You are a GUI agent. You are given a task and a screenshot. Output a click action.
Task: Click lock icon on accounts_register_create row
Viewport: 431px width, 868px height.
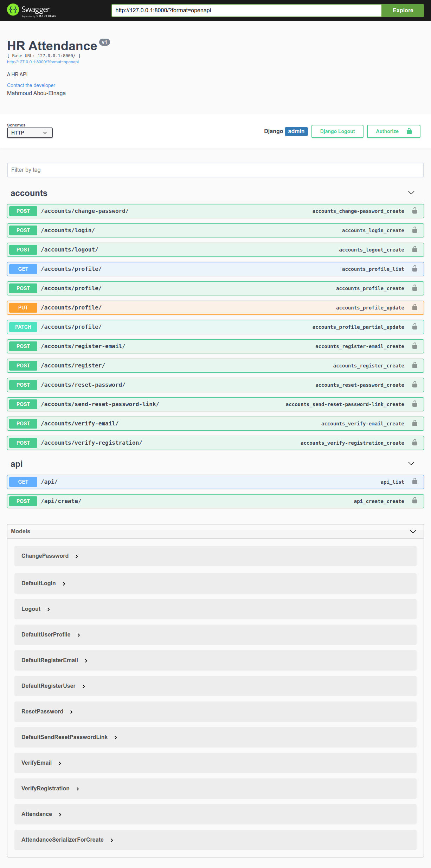point(415,365)
